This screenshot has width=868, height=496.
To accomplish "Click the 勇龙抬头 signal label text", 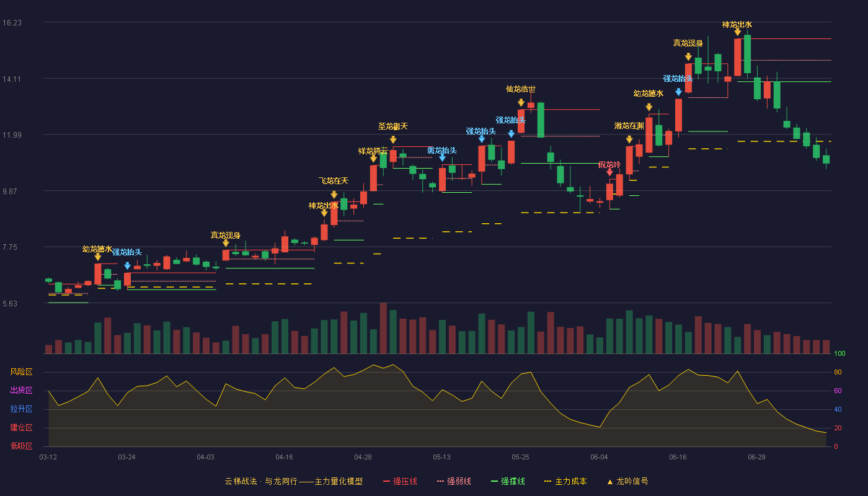I will 442,151.
